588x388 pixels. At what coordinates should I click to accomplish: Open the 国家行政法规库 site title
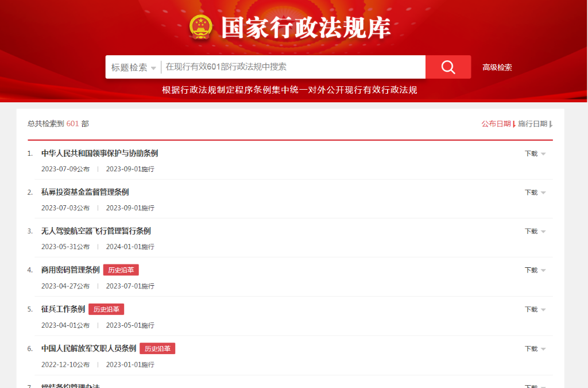(x=305, y=27)
